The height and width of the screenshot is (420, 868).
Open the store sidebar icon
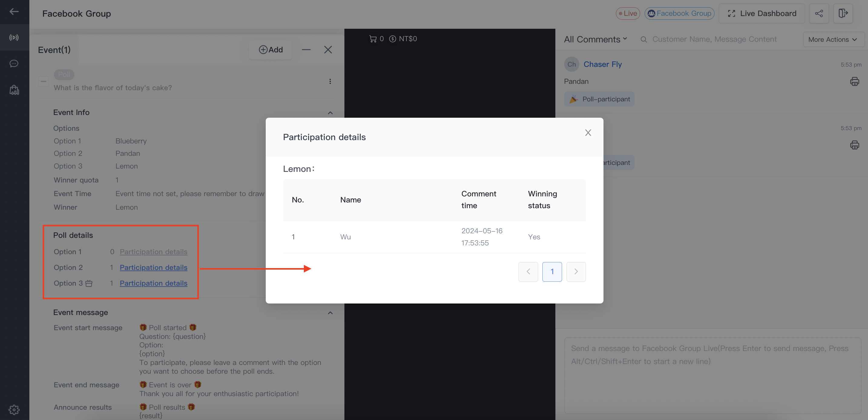[x=14, y=90]
